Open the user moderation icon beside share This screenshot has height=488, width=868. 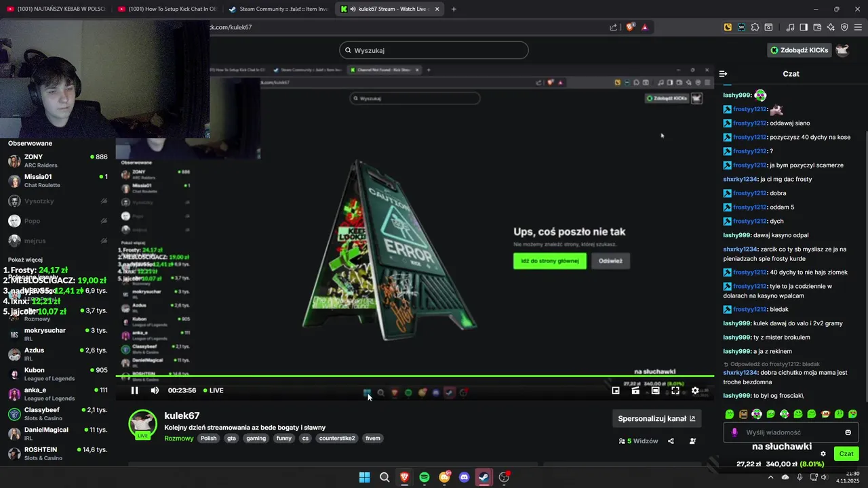tap(692, 441)
